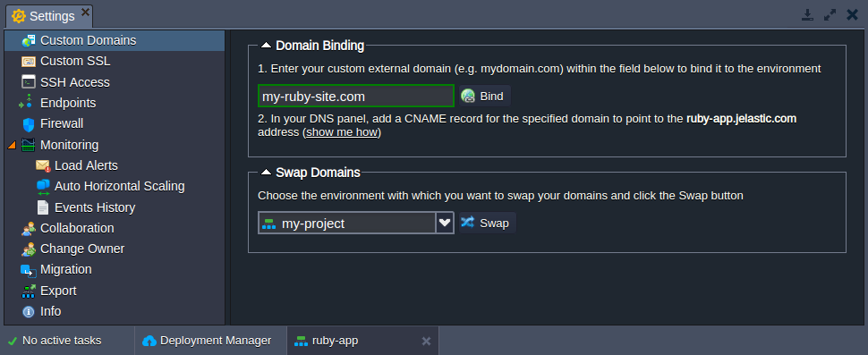Close the ruby-app bottom tab

point(426,342)
